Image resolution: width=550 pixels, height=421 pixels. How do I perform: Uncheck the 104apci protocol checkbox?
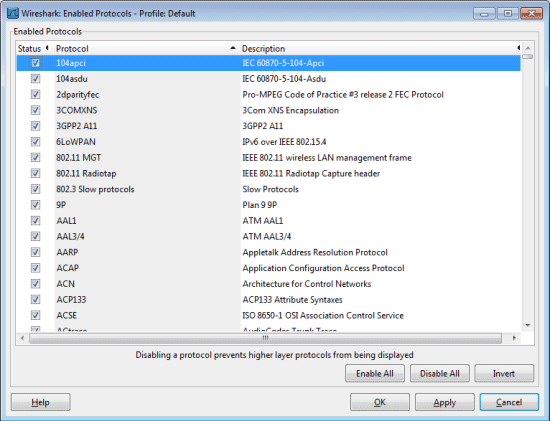(x=35, y=63)
